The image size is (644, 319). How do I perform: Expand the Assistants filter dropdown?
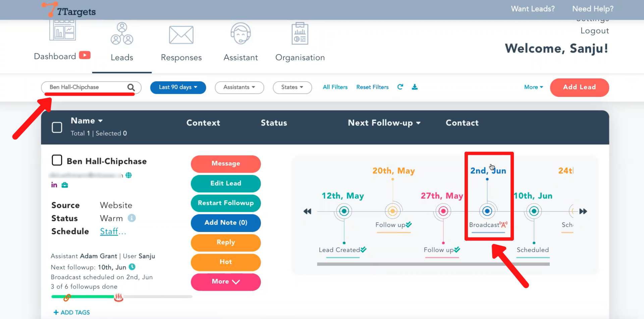pyautogui.click(x=239, y=87)
